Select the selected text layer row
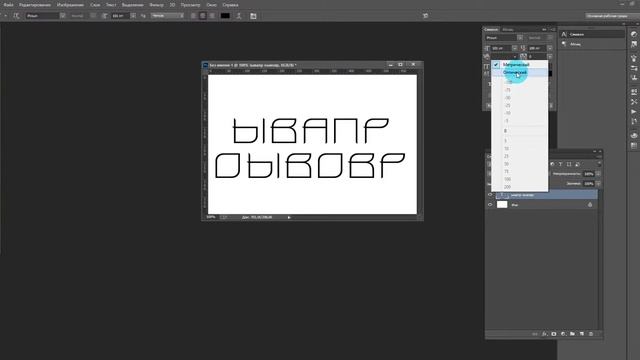Screen dimensions: 640x360 [546, 195]
